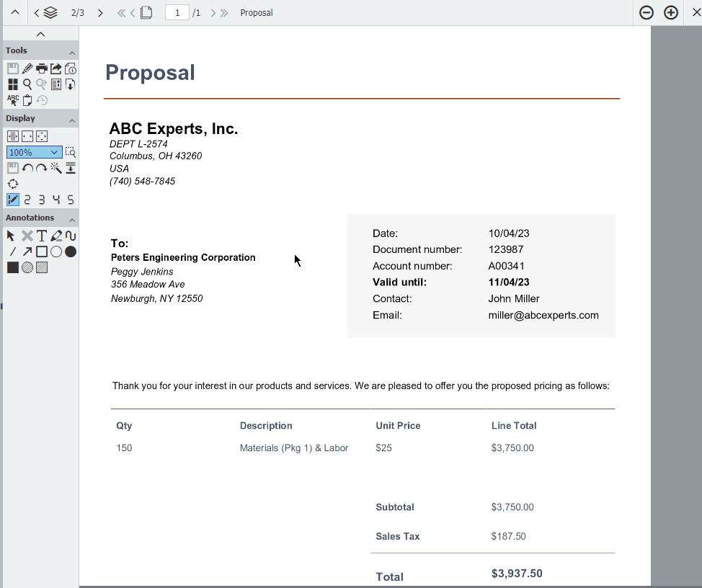Viewport: 702px width, 588px height.
Task: Click the rotate left icon
Action: coord(27,168)
